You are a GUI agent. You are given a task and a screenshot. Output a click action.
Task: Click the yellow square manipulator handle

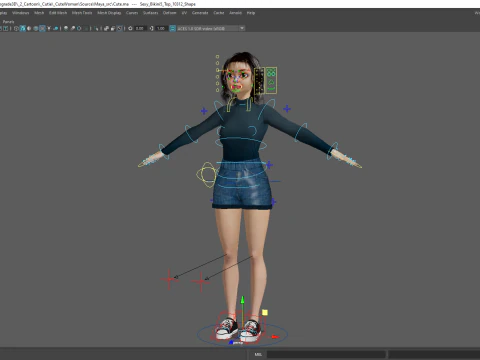click(x=265, y=312)
